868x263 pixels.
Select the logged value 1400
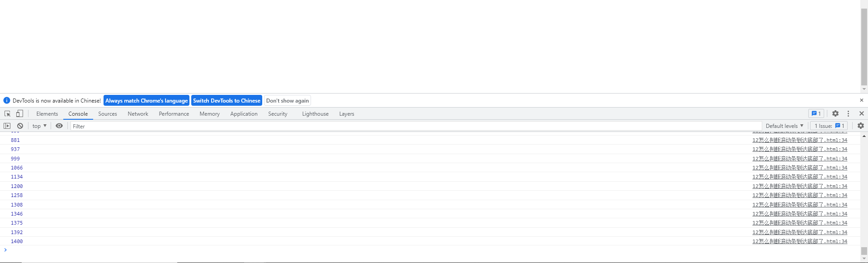click(17, 241)
